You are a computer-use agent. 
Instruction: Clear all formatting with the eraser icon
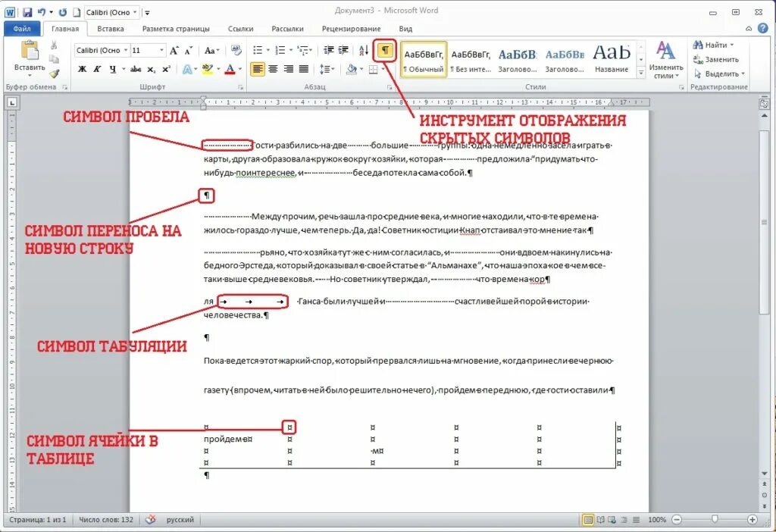pyautogui.click(x=236, y=50)
